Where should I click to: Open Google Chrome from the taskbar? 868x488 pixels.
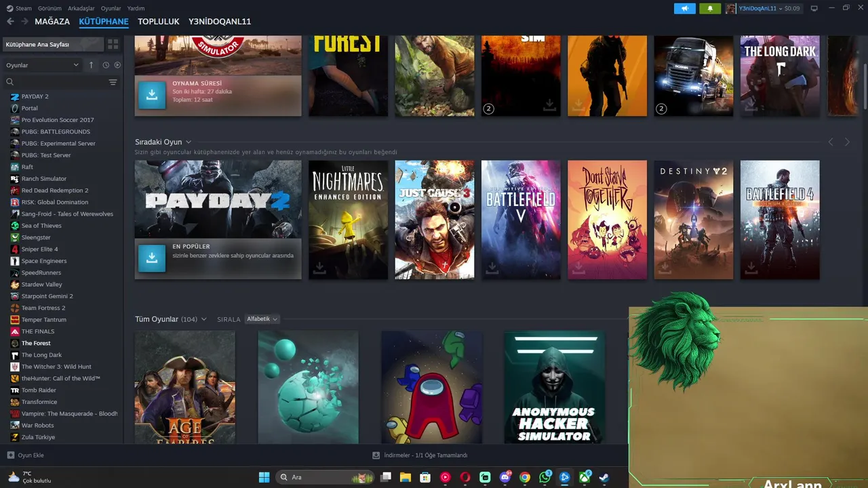tap(524, 477)
